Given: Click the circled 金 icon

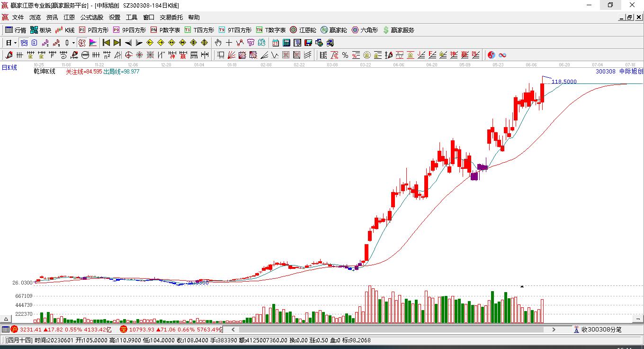Looking at the screenshot, I should [367, 55].
